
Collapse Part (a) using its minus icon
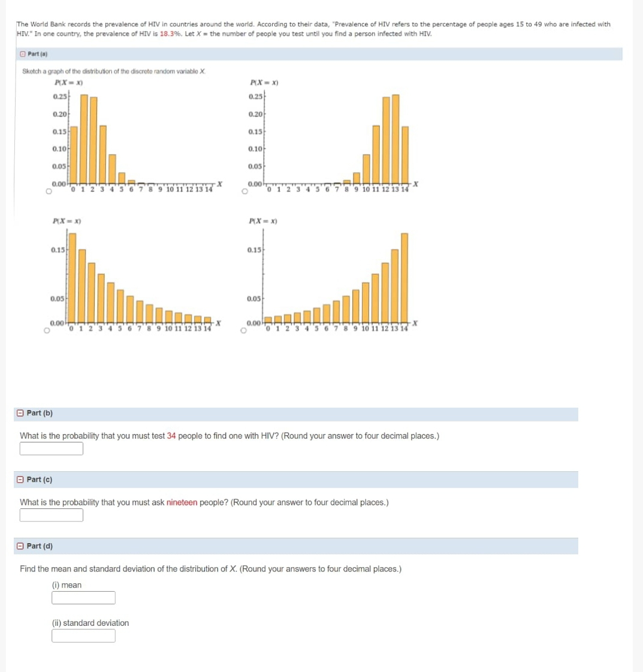pos(22,55)
